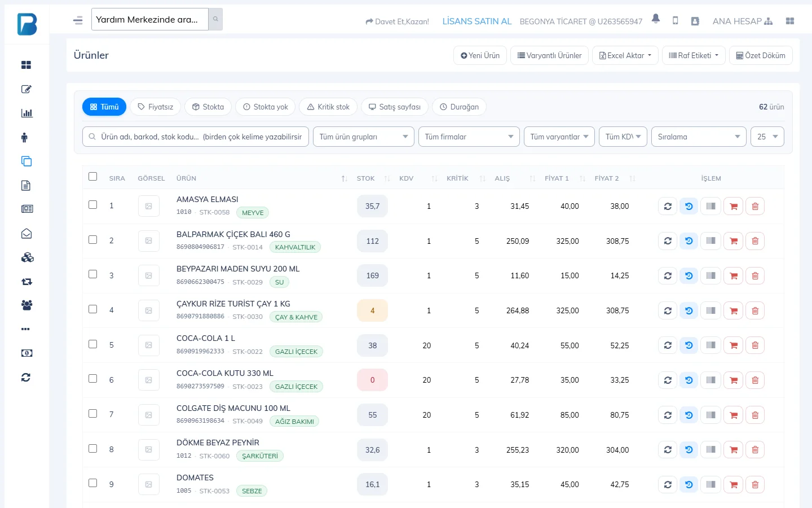Open the envelope icon in sidebar

pyautogui.click(x=27, y=234)
